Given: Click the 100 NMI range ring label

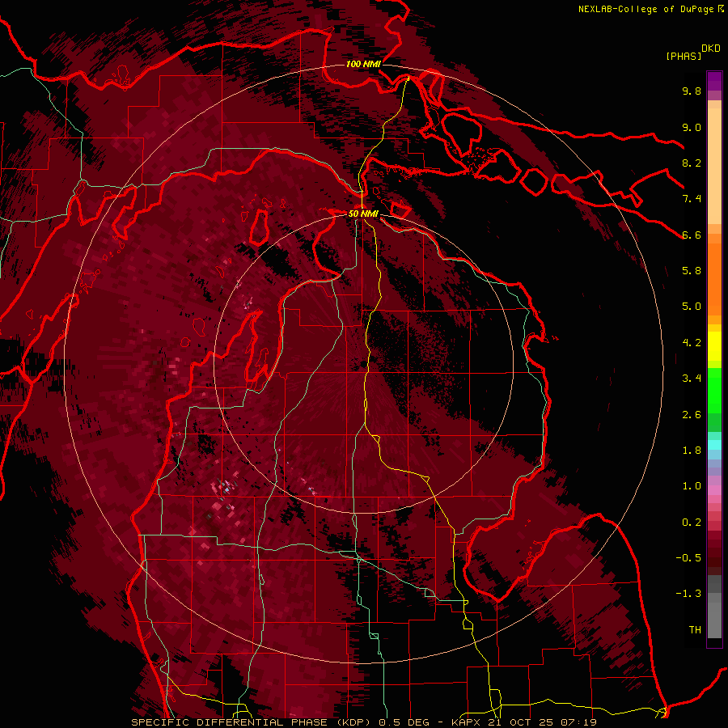Looking at the screenshot, I should pos(363,64).
